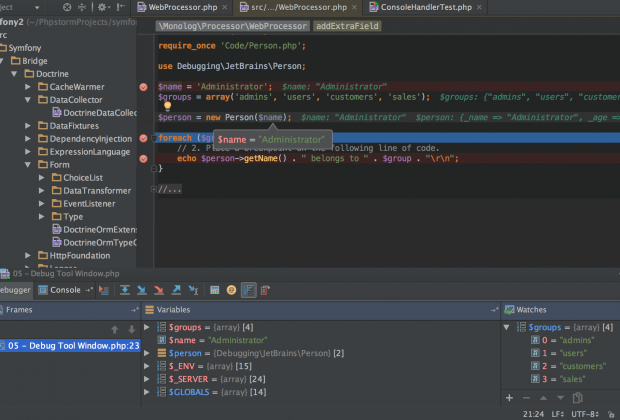This screenshot has width=620, height=420.
Task: Select the HttpFoundation folder
Action: point(74,255)
